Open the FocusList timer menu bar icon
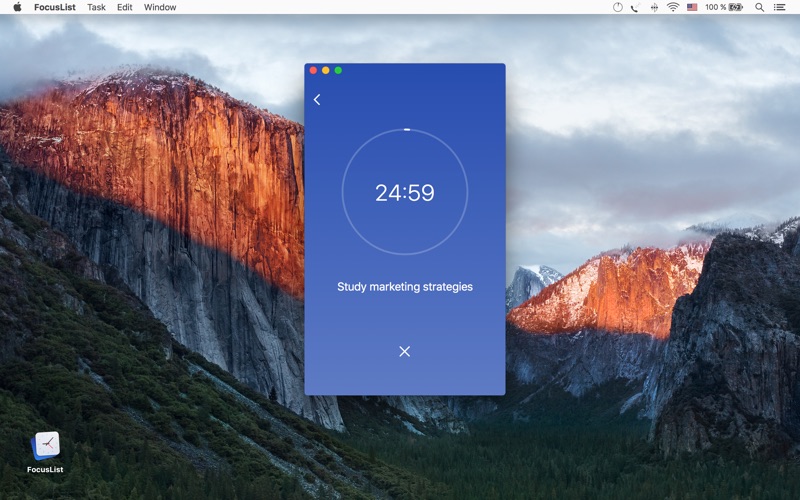Viewport: 800px width, 500px height. click(617, 7)
